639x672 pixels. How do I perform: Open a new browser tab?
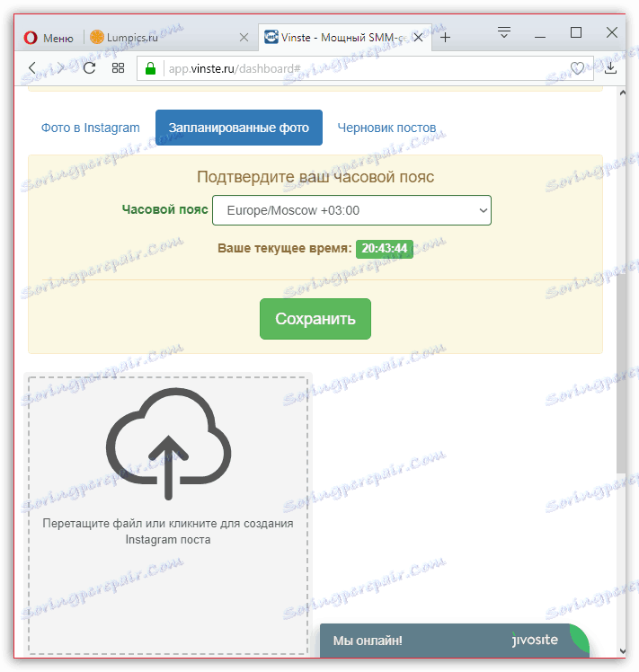coord(446,38)
